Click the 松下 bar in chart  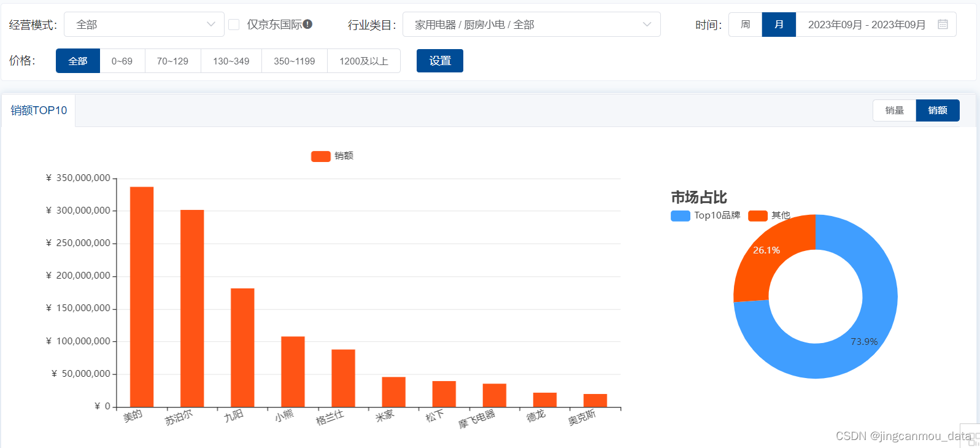pos(444,394)
